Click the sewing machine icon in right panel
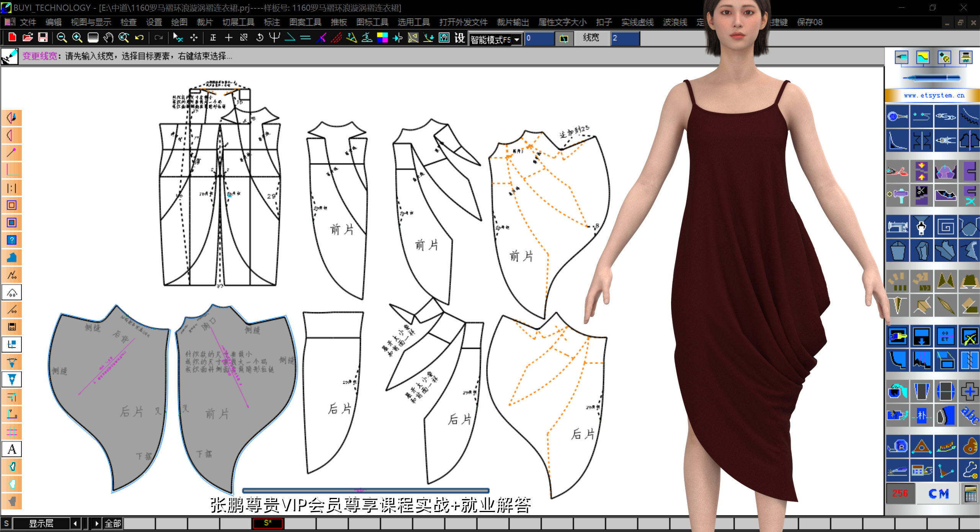 [x=897, y=227]
